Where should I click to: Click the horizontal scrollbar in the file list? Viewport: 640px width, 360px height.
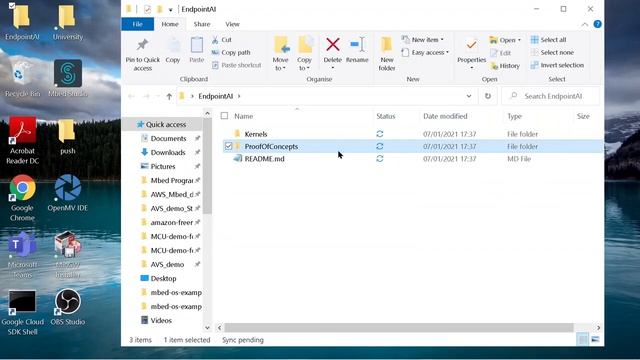click(x=399, y=327)
